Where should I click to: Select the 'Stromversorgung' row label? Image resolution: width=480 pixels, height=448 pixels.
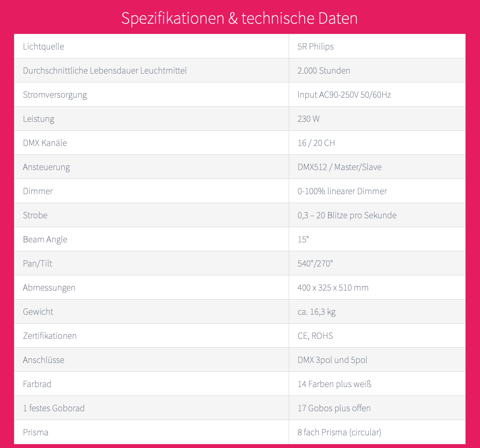[x=55, y=95]
